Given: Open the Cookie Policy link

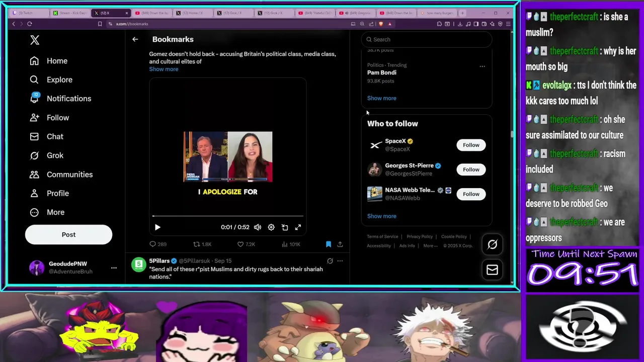Looking at the screenshot, I should [x=454, y=236].
